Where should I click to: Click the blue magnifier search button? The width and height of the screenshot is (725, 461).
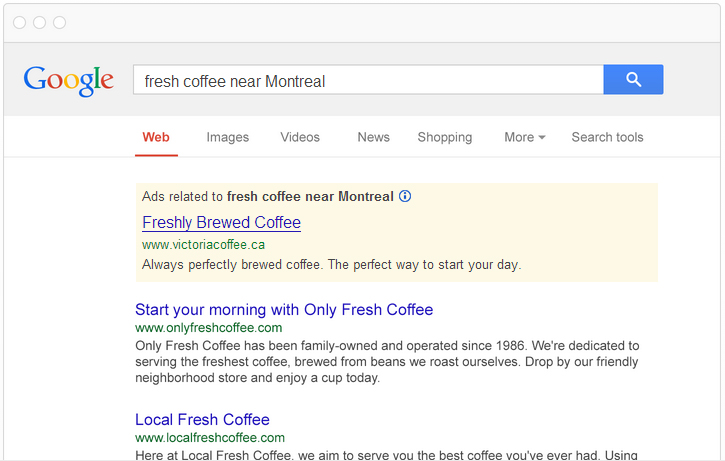coord(633,80)
